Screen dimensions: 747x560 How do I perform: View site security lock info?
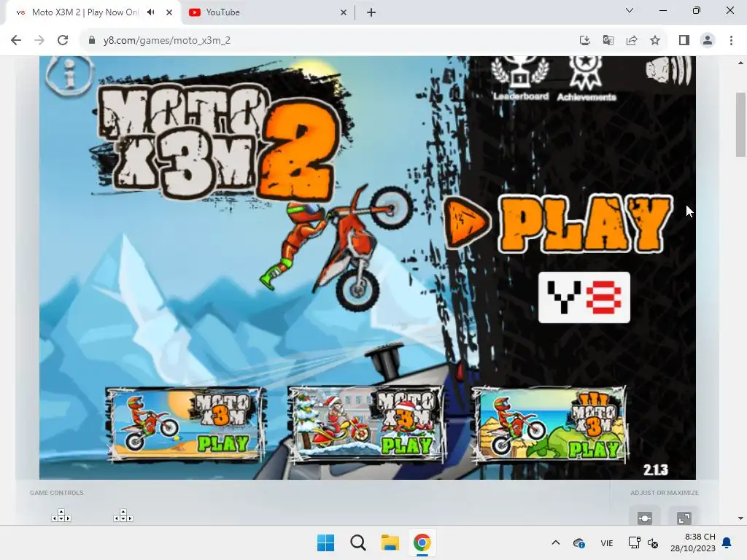point(92,41)
